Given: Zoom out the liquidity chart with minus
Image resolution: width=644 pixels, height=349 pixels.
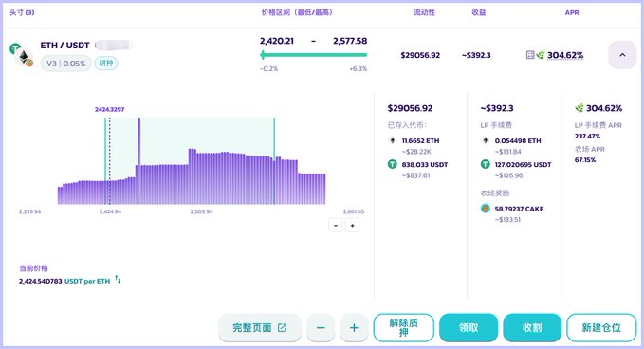Looking at the screenshot, I should tap(336, 226).
